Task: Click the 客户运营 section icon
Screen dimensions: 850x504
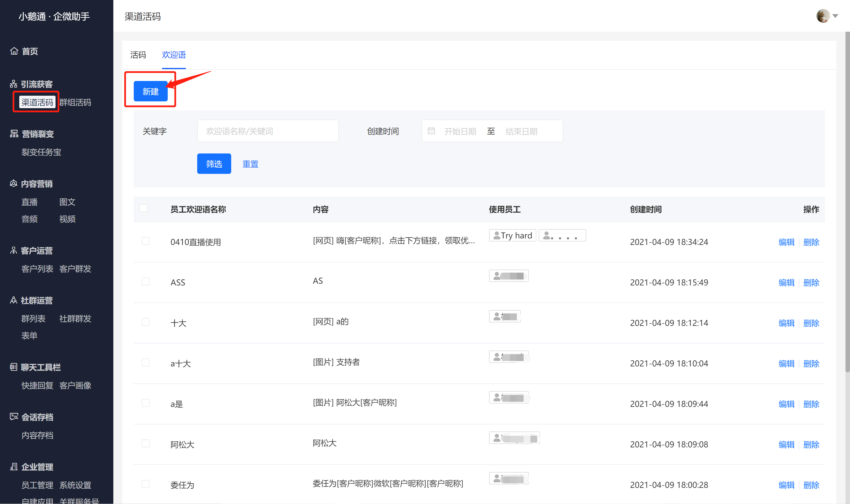Action: pyautogui.click(x=14, y=251)
